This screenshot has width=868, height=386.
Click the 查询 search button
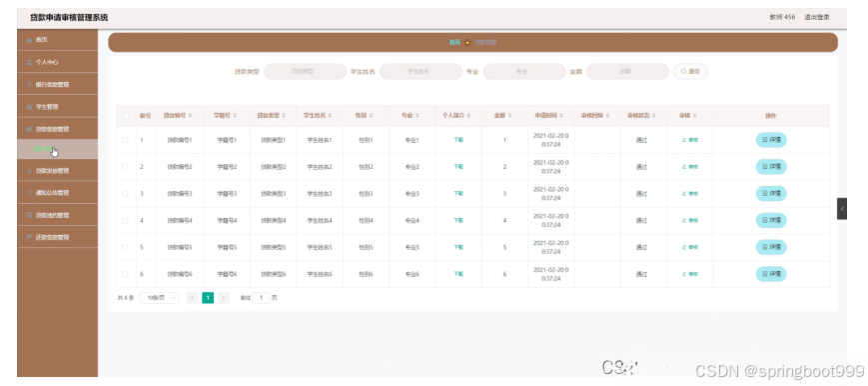(690, 72)
